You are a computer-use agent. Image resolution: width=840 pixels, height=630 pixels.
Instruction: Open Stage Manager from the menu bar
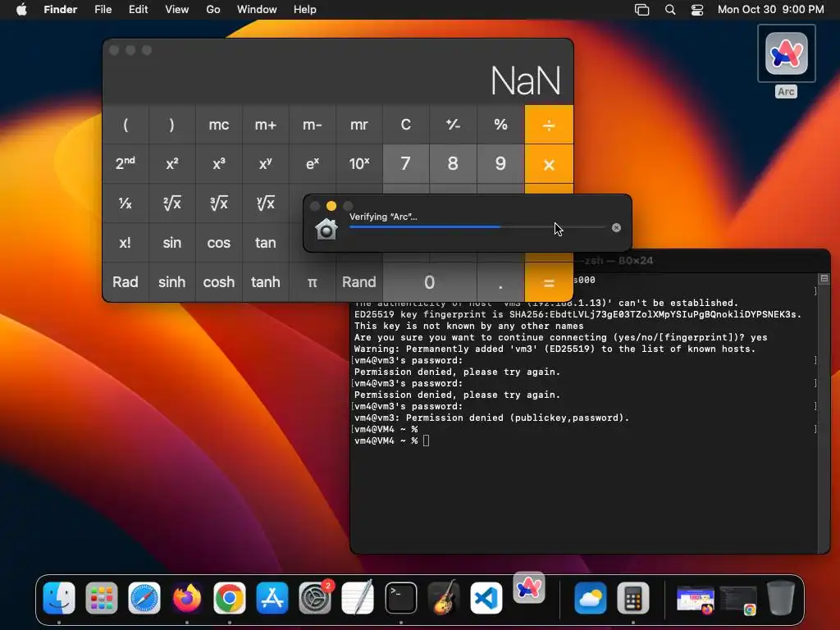pyautogui.click(x=641, y=10)
